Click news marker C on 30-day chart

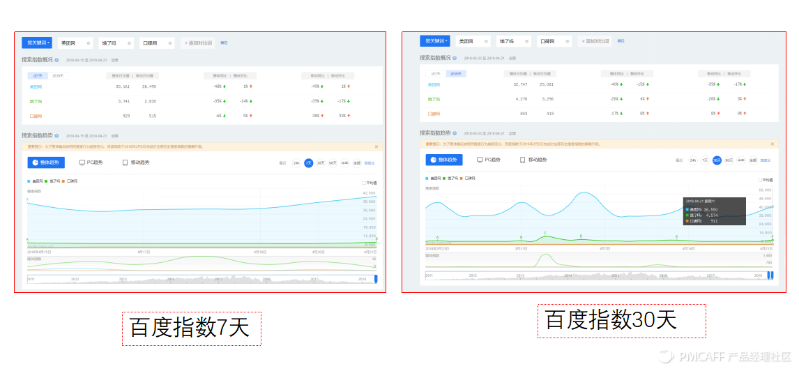[x=545, y=233]
